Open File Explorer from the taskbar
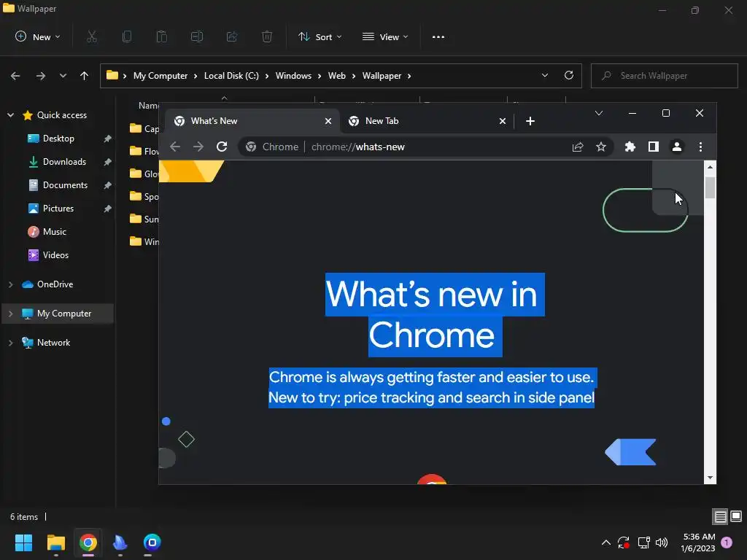 (55, 542)
